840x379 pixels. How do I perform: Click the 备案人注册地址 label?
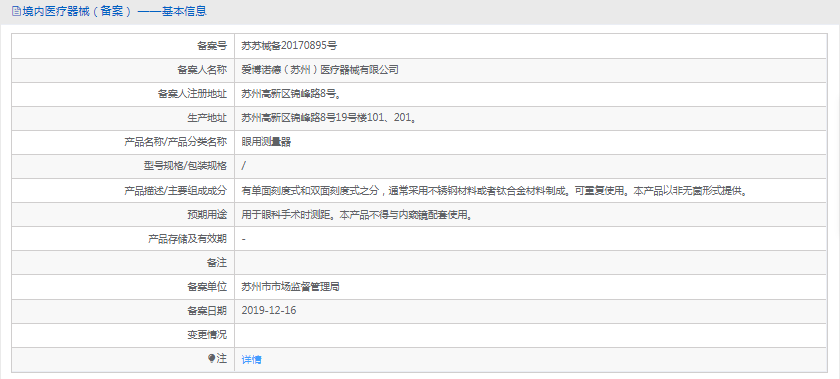192,94
